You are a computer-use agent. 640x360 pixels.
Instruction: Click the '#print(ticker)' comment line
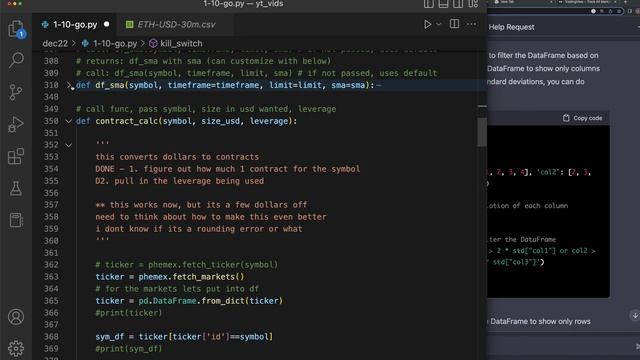tap(129, 313)
